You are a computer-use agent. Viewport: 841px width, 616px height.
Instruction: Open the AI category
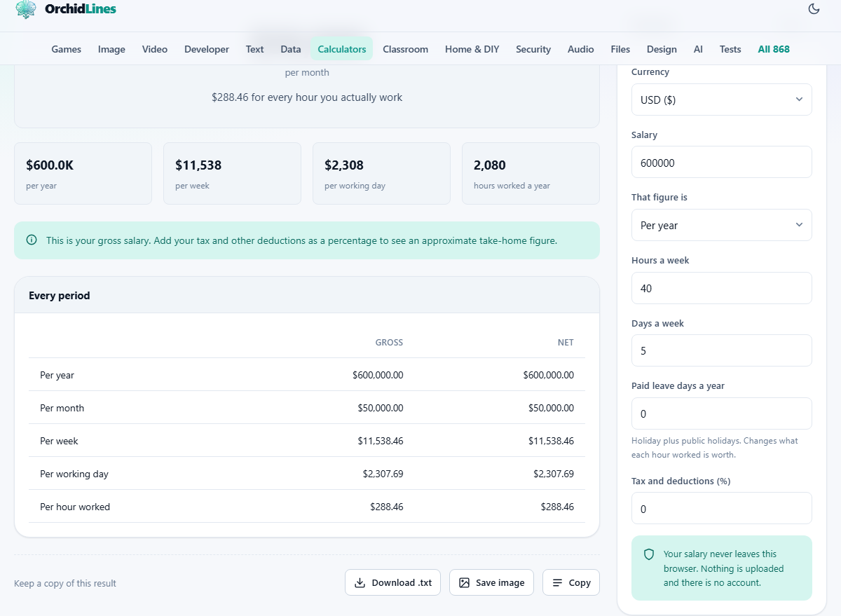[698, 49]
